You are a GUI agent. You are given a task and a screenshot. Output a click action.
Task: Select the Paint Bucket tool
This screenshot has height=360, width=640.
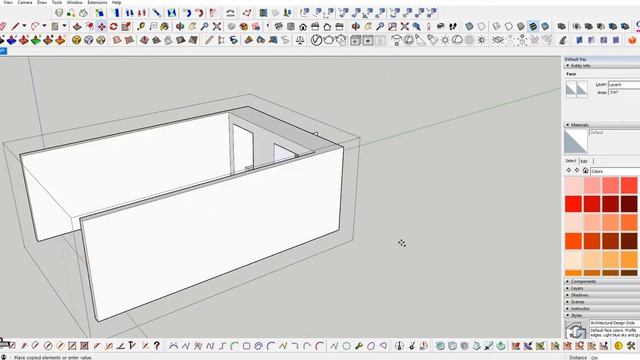pyautogui.click(x=164, y=27)
